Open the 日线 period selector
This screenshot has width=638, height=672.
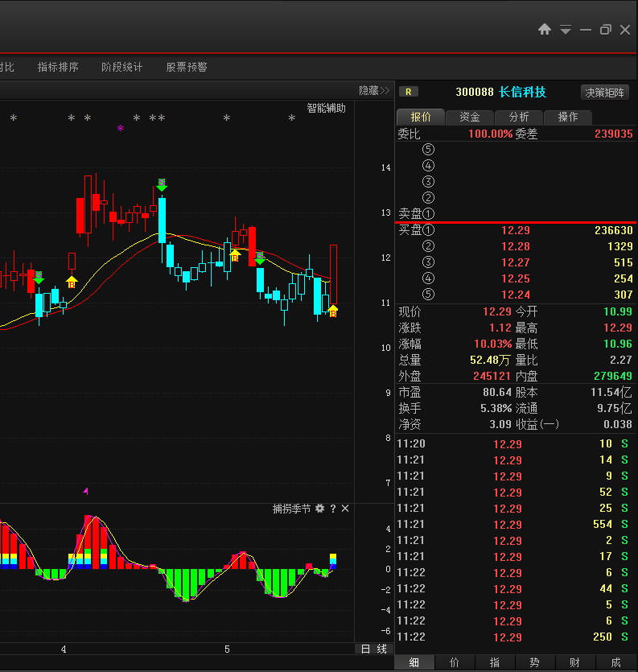click(x=373, y=649)
